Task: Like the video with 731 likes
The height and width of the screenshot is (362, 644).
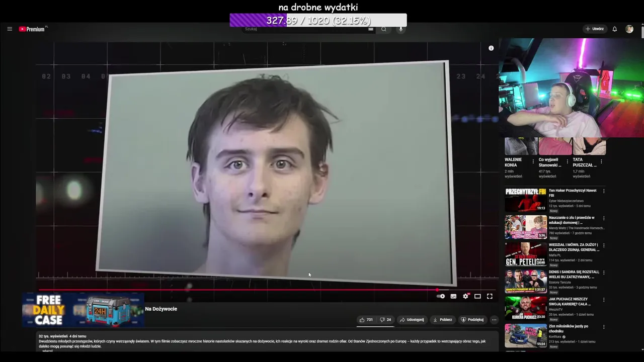Action: (x=366, y=320)
